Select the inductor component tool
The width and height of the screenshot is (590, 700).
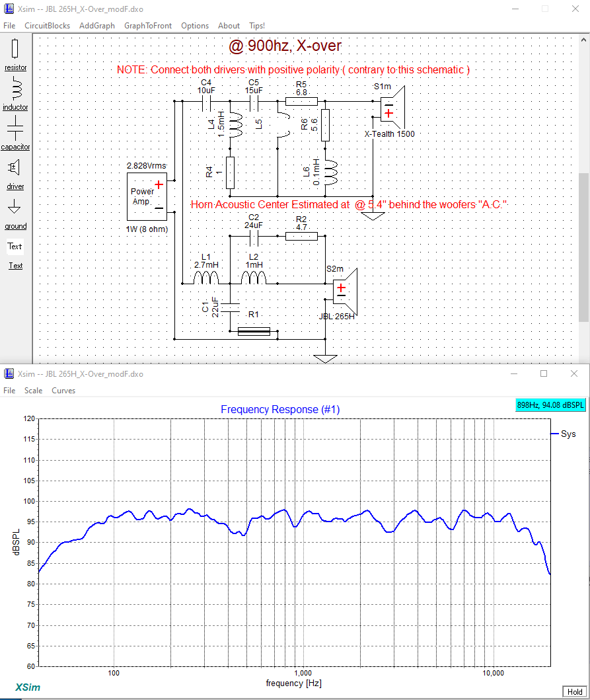(x=16, y=93)
